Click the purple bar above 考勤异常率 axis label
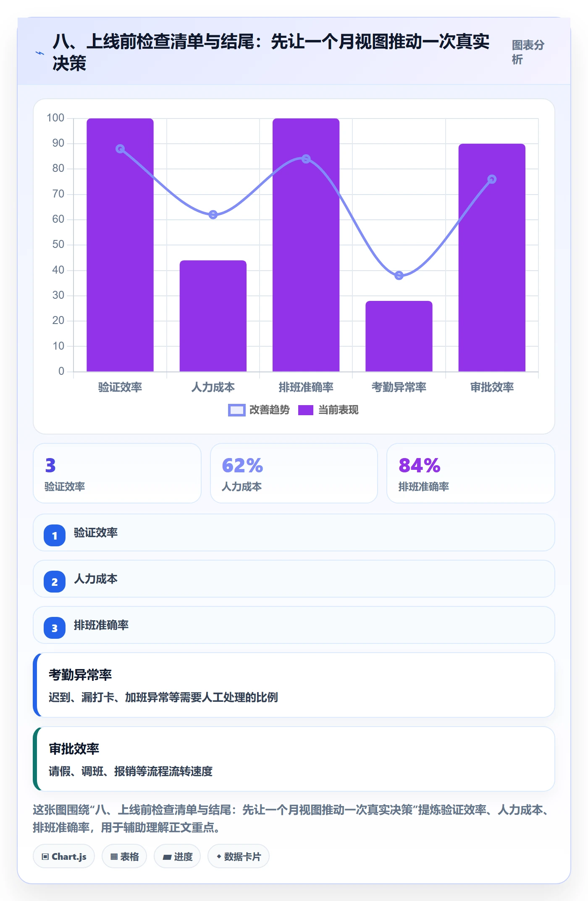This screenshot has width=588, height=901. [399, 336]
